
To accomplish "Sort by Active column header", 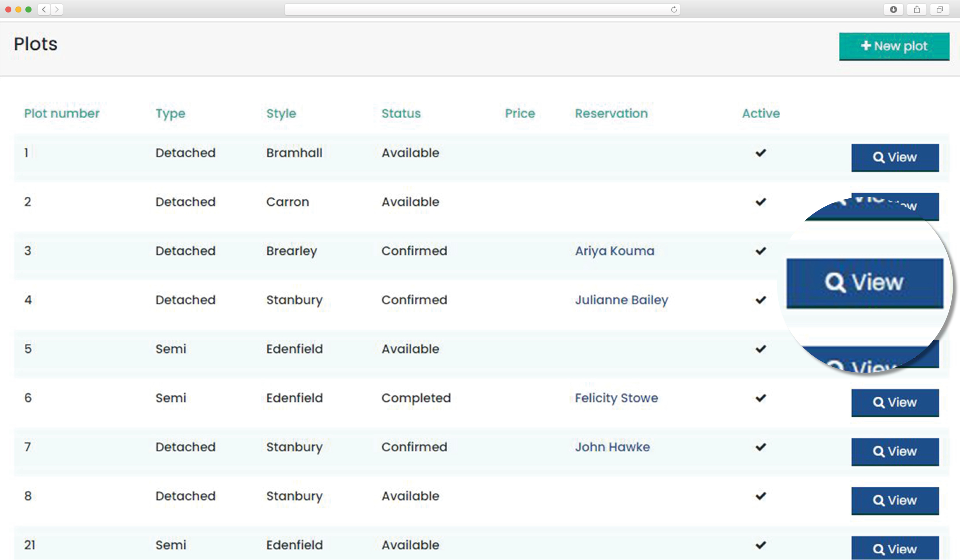I will 761,114.
